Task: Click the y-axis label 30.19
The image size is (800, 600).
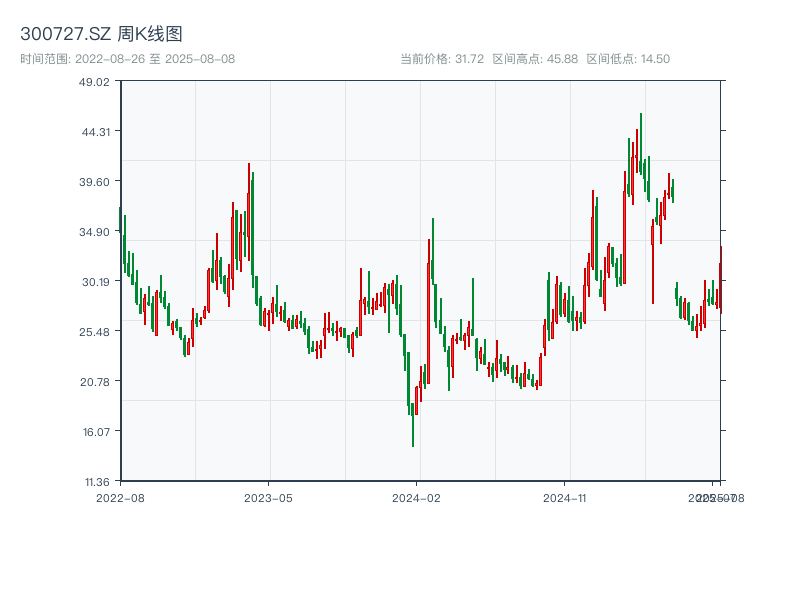Action: 96,282
